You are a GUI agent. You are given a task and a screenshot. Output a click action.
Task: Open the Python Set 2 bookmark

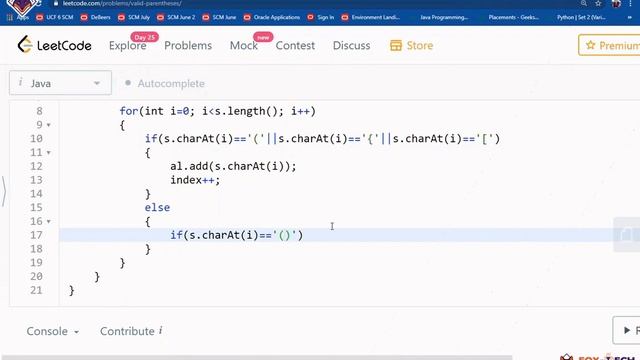pos(581,18)
